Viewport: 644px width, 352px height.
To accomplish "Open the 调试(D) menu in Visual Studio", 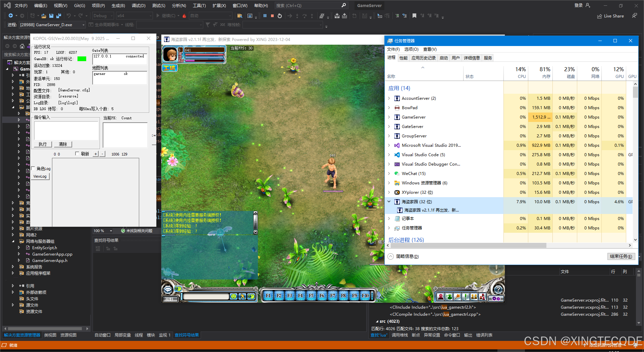I will pos(139,6).
